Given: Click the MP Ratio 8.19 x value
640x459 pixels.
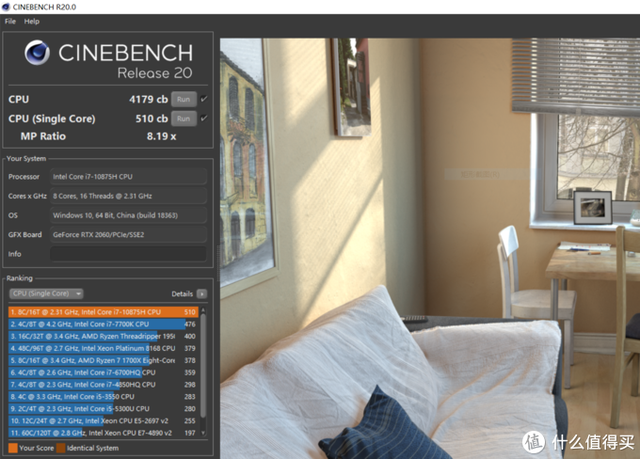Looking at the screenshot, I should click(x=162, y=136).
